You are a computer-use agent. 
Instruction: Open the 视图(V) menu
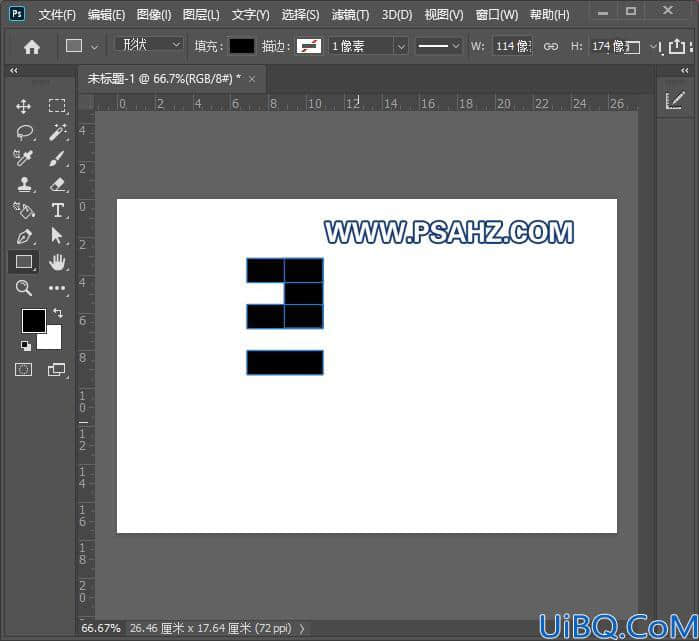pos(444,15)
